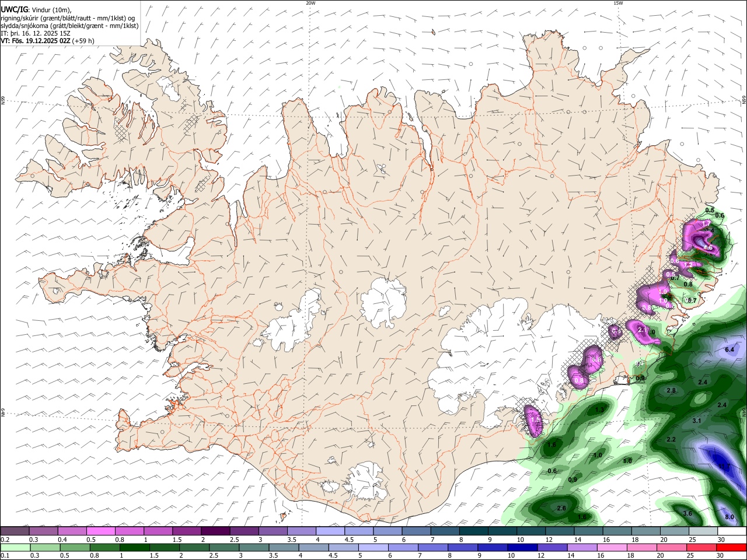This screenshot has height=560, width=747.
Task: Click the '2.6' precipitation value on the map
Action: tap(561, 508)
